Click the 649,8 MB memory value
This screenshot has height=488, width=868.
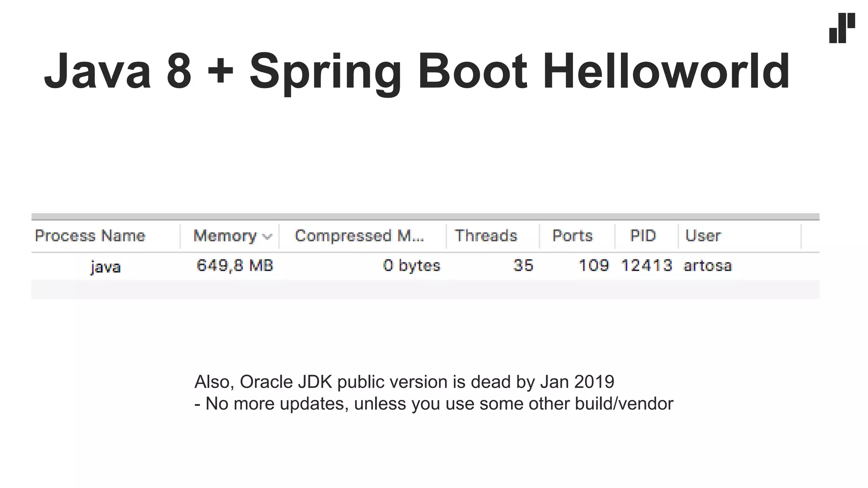235,266
